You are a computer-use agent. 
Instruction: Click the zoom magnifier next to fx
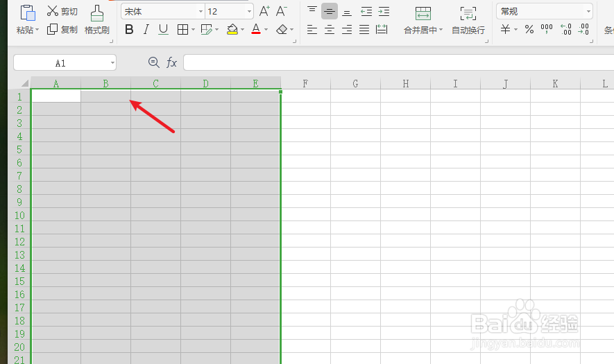[x=153, y=62]
